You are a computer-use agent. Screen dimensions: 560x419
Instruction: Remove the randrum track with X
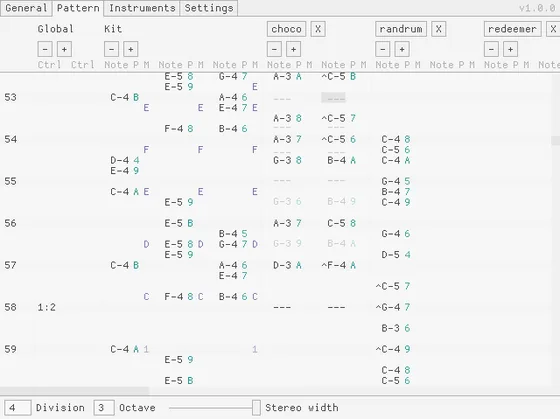click(439, 29)
